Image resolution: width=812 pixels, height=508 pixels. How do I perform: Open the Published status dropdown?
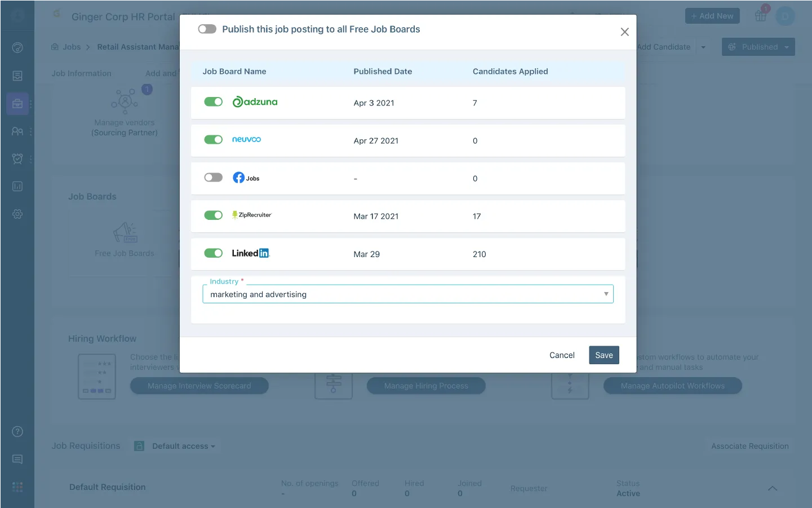[758, 47]
